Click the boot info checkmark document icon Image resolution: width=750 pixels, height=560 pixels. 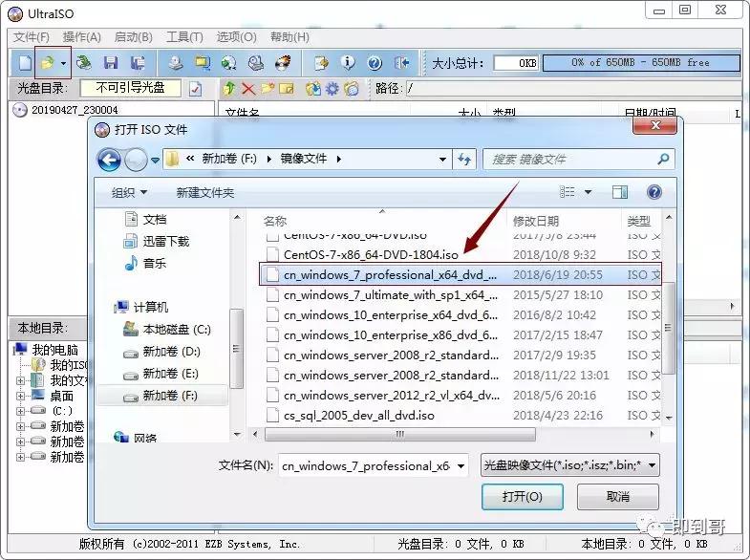pos(195,89)
